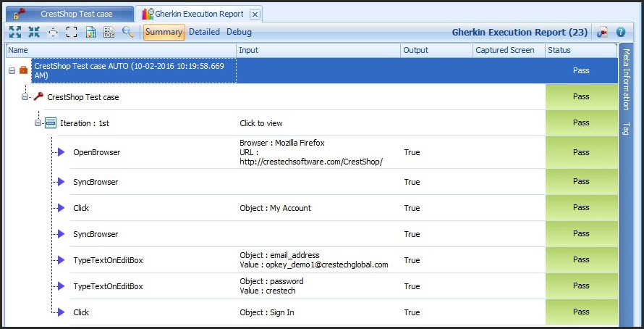Image resolution: width=644 pixels, height=329 pixels.
Task: Open the Meta Information side tab
Action: click(626, 80)
